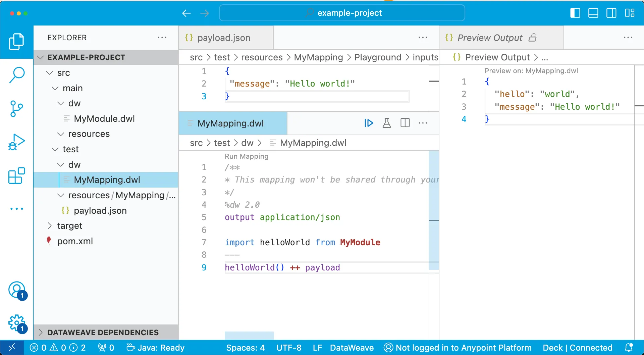Switch to MyMapping.dwl editor tab
644x355 pixels.
pyautogui.click(x=233, y=123)
